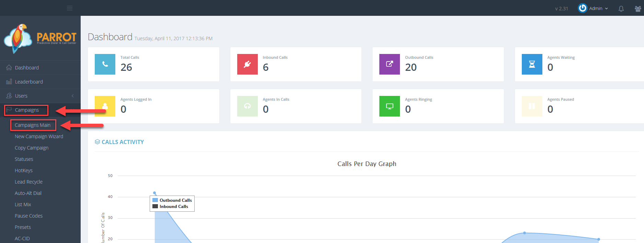Open List Mix page
This screenshot has height=243, width=644.
[23, 205]
